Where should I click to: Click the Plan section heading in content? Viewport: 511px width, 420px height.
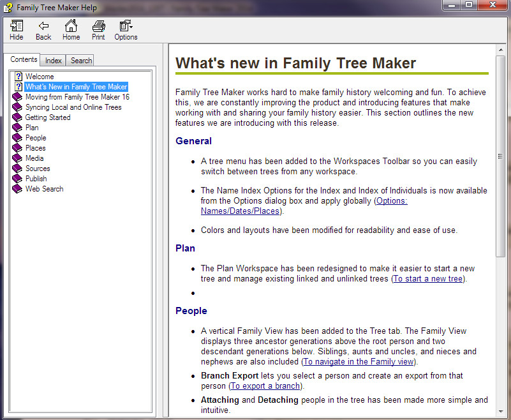point(185,248)
